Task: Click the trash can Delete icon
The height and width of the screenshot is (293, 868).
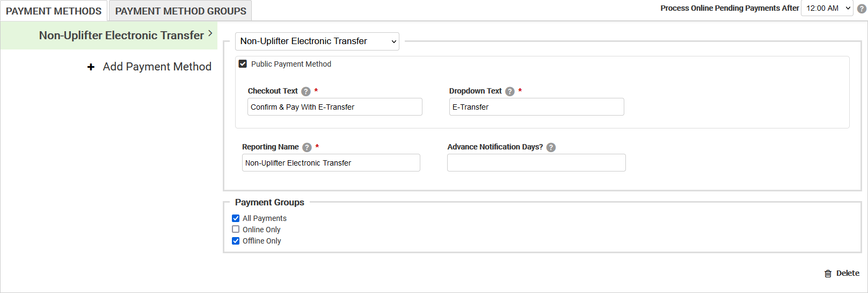Action: (x=828, y=274)
